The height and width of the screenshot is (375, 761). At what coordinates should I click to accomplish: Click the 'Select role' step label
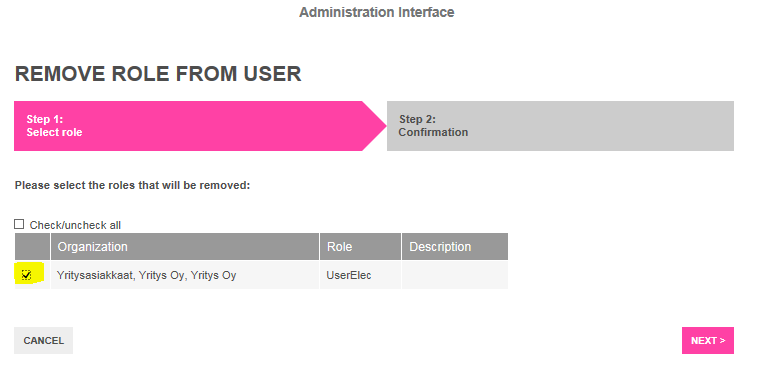54,132
